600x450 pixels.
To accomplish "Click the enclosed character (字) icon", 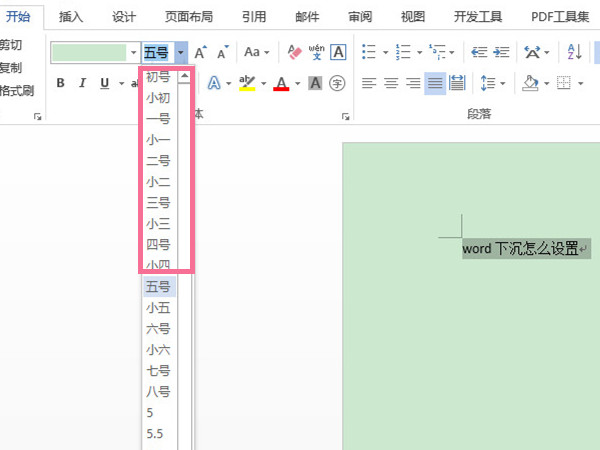I will point(336,83).
